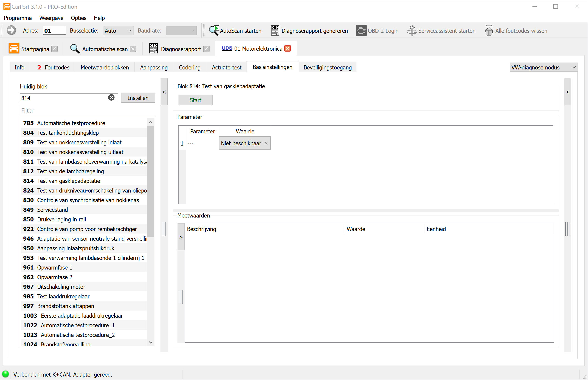
Task: Open the Busselectie Auto dropdown
Action: [118, 31]
